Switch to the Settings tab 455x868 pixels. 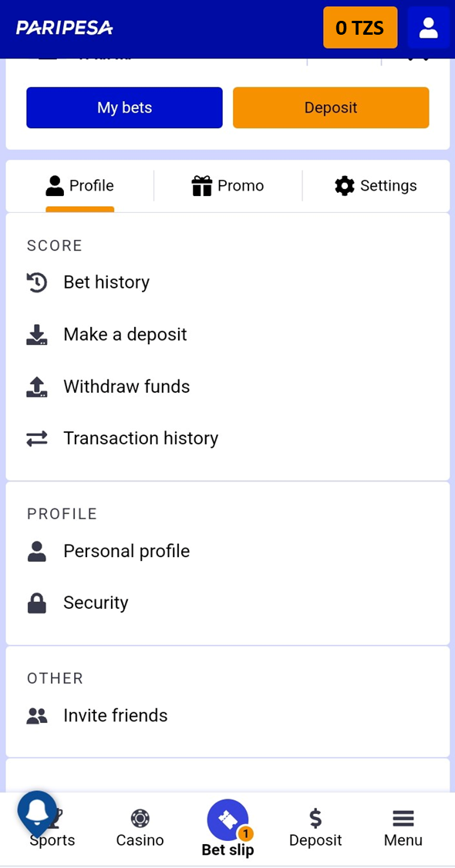pos(376,185)
